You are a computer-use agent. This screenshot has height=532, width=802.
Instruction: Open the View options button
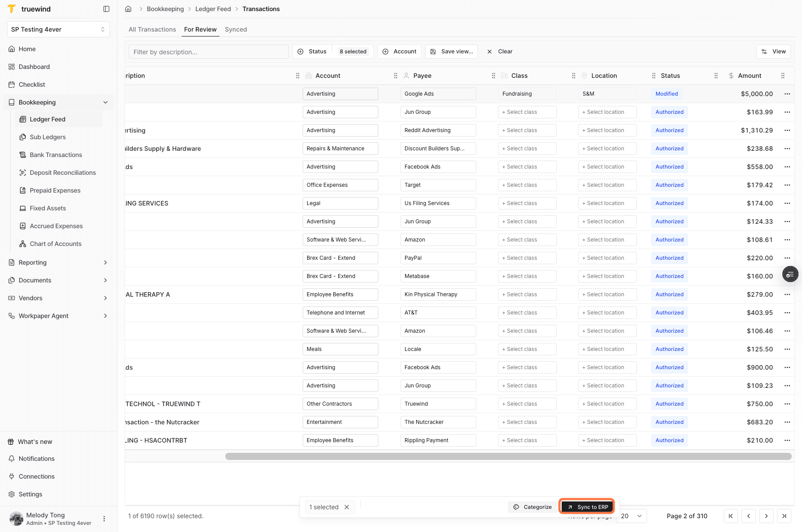tap(774, 52)
